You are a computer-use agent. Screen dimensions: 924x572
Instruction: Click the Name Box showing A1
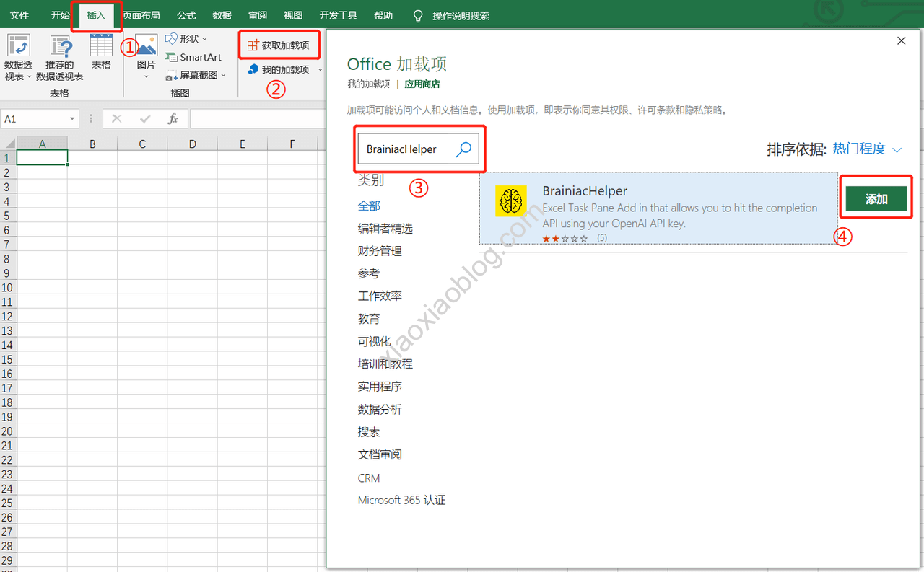33,119
